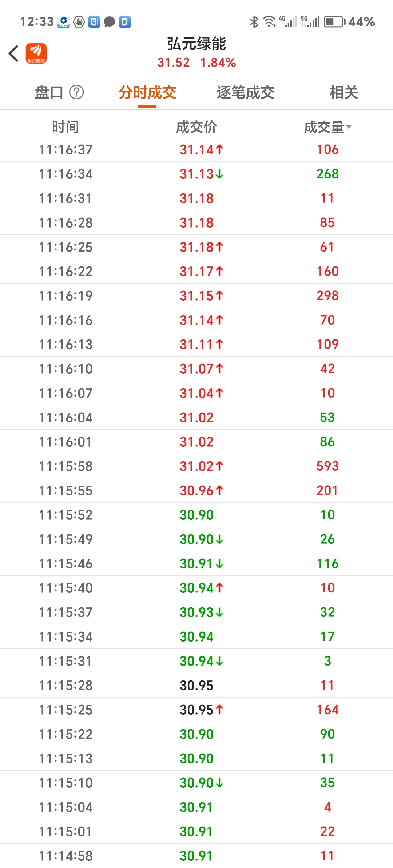Tap the 成交价 column header
This screenshot has width=393, height=868.
point(196,127)
